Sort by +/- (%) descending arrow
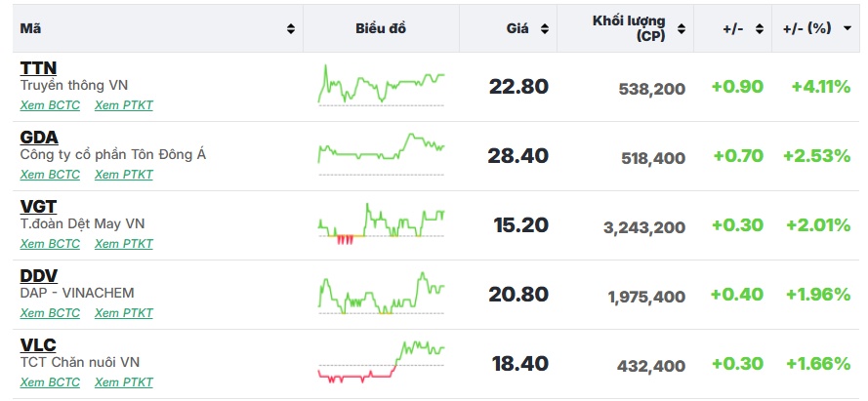This screenshot has height=401, width=868. click(x=844, y=29)
